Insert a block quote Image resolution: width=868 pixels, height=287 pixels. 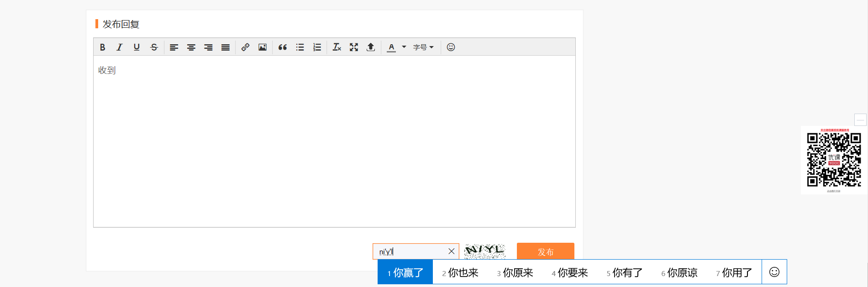pyautogui.click(x=283, y=47)
